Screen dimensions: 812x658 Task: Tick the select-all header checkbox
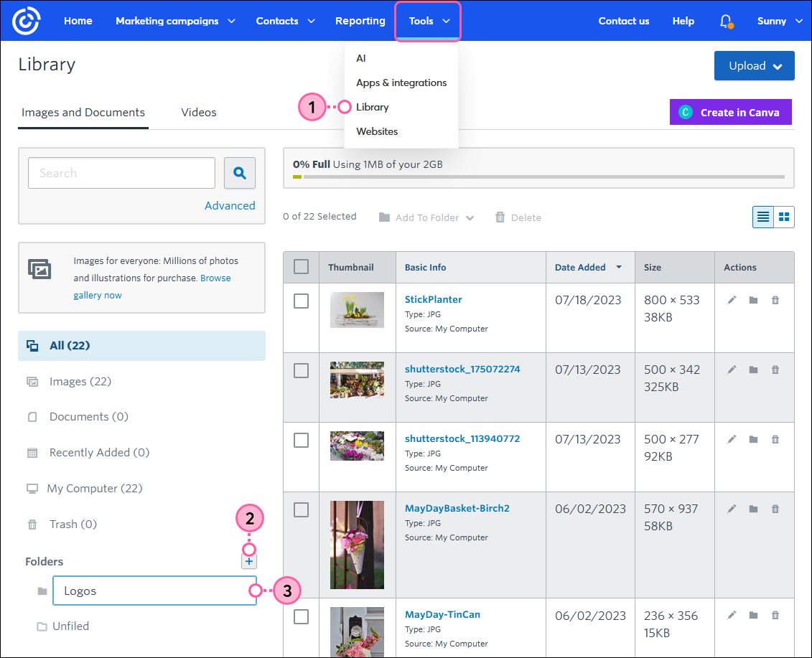(x=301, y=267)
